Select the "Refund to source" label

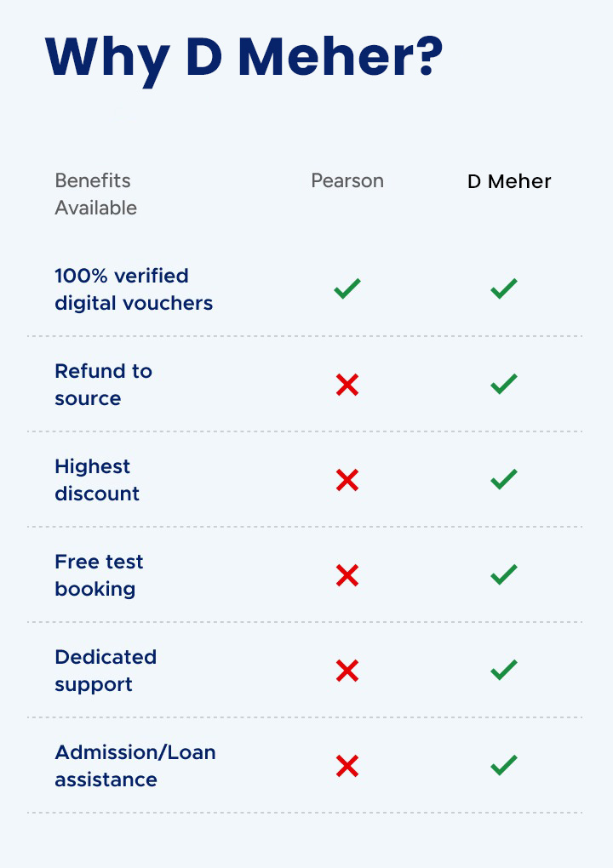(103, 385)
